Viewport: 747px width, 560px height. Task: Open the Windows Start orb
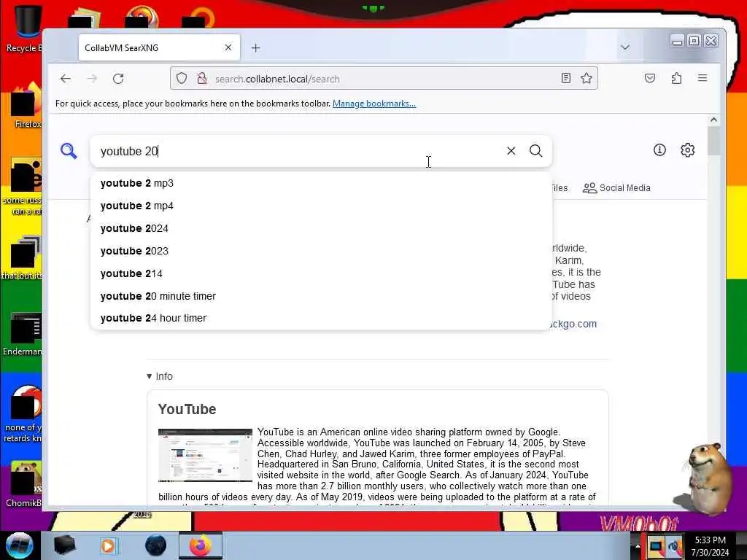pos(19,545)
